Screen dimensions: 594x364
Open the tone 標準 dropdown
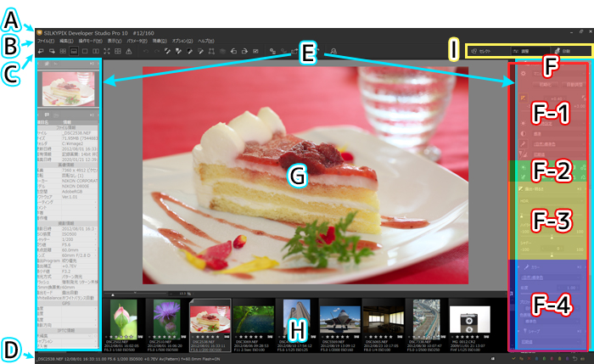pos(558,134)
